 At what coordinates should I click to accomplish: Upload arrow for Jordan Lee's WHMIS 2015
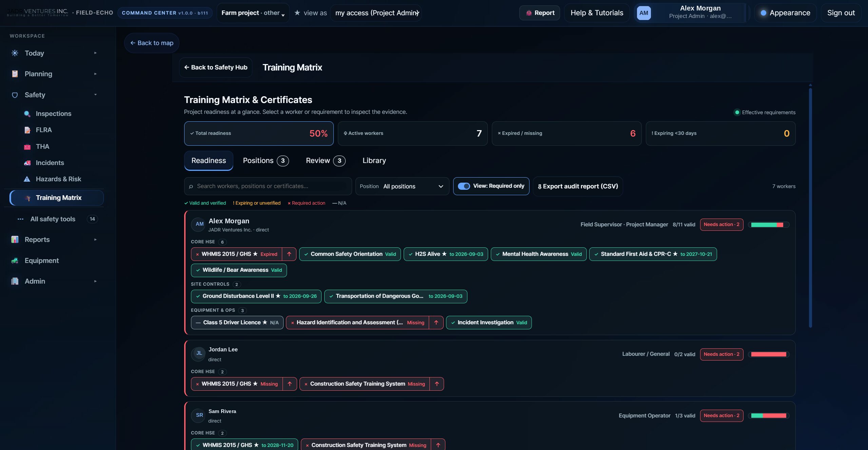tap(290, 384)
